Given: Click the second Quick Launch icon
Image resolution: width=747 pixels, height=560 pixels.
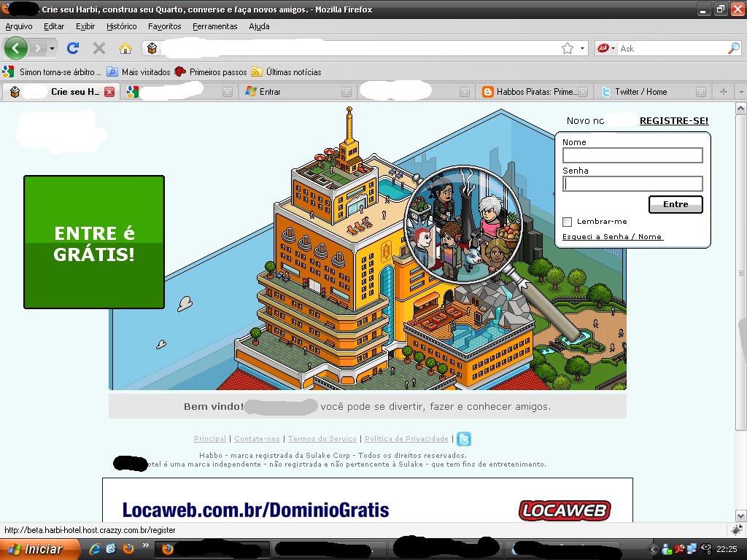Looking at the screenshot, I should [x=111, y=549].
